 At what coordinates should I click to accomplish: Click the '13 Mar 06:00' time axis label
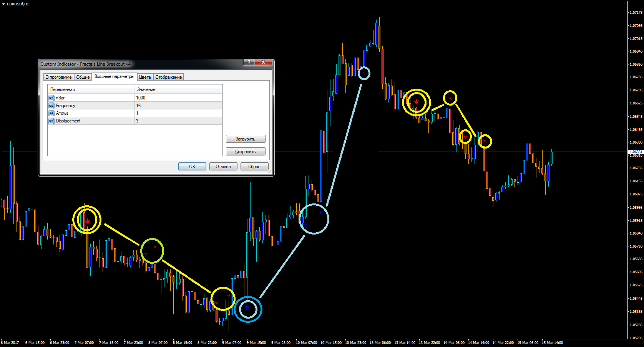coord(380,342)
